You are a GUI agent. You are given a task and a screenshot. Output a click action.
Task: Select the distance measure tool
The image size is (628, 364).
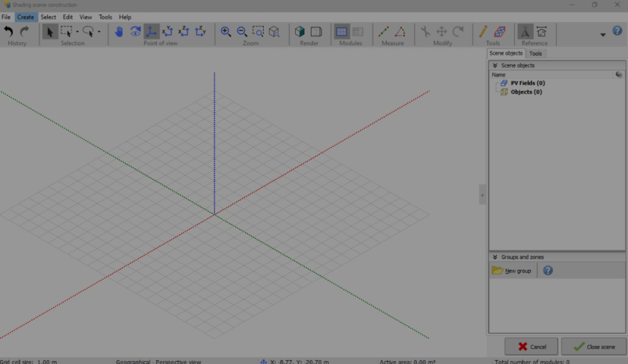[x=384, y=31]
